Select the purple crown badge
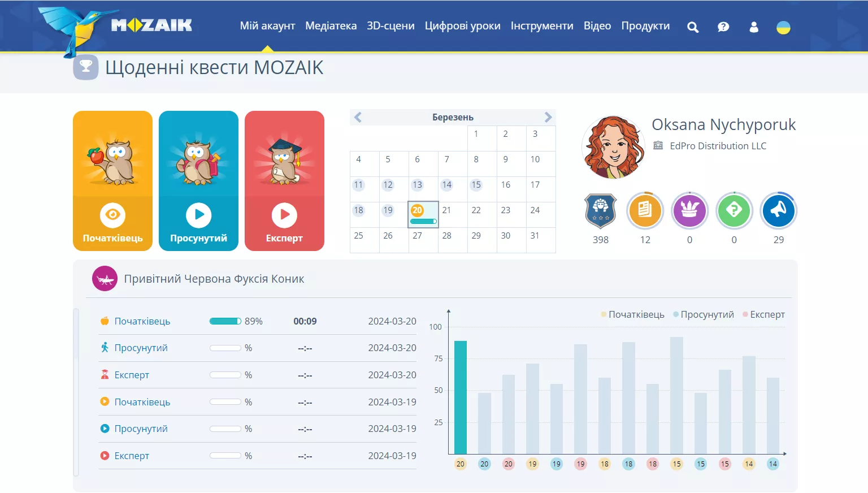868x493 pixels. click(689, 210)
